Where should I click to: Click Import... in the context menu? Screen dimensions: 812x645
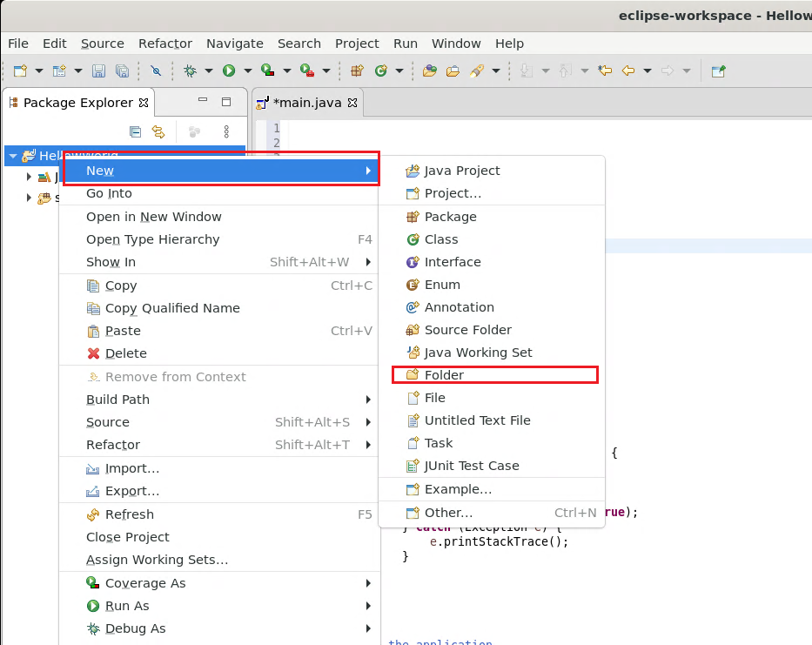(x=219, y=468)
